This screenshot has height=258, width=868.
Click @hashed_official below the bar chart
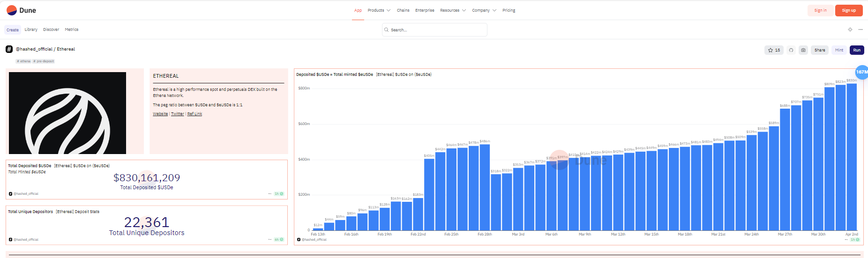coord(314,239)
